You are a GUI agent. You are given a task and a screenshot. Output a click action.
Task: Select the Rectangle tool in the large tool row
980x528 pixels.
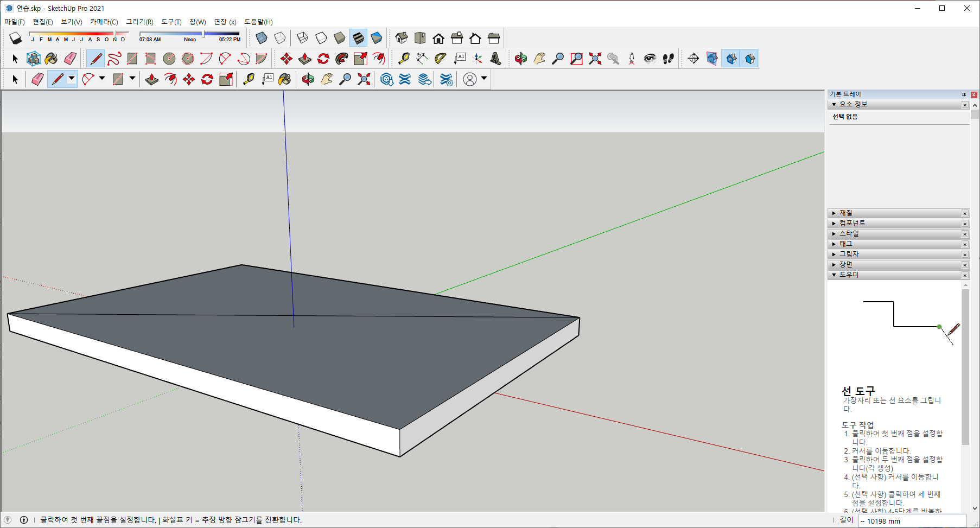point(132,59)
